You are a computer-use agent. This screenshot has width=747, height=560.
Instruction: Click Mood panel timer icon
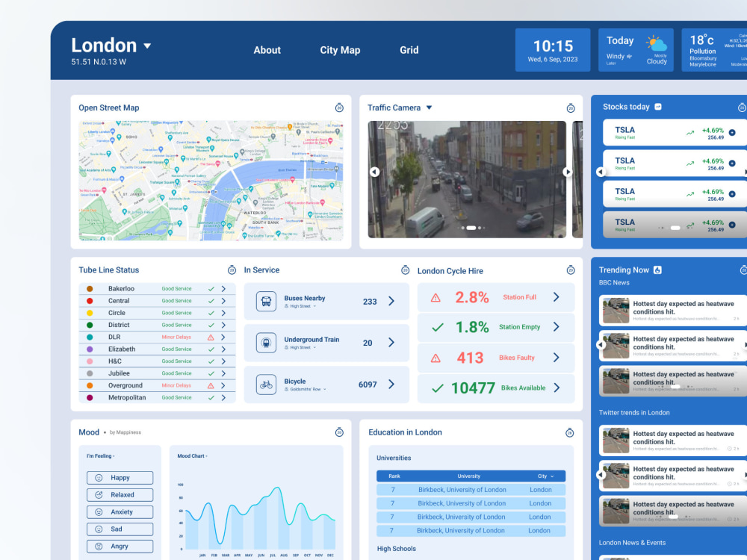339,432
